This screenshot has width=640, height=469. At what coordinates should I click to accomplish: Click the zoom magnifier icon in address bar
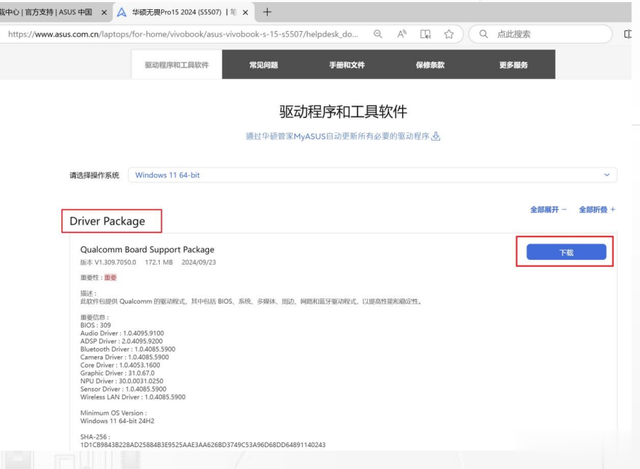pos(378,34)
